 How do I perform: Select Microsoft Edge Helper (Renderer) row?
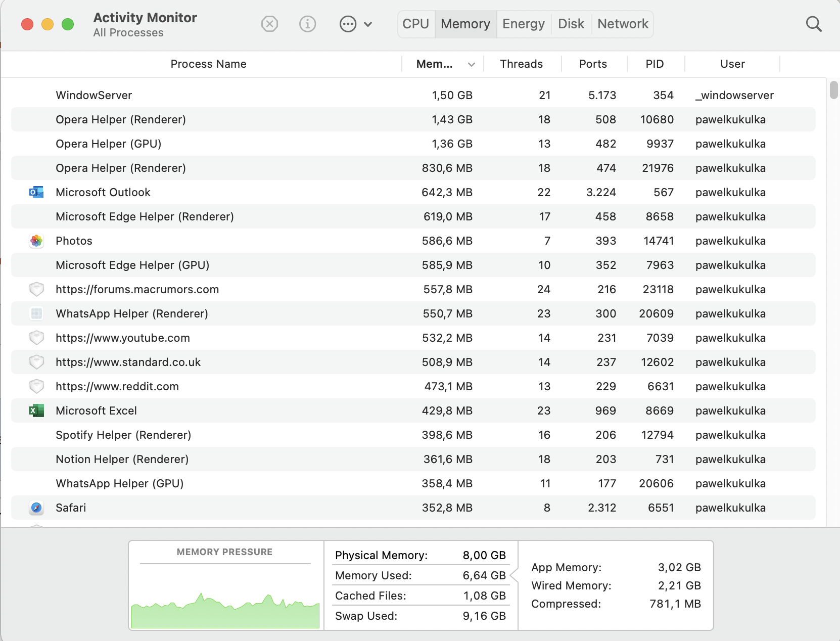[x=413, y=216]
